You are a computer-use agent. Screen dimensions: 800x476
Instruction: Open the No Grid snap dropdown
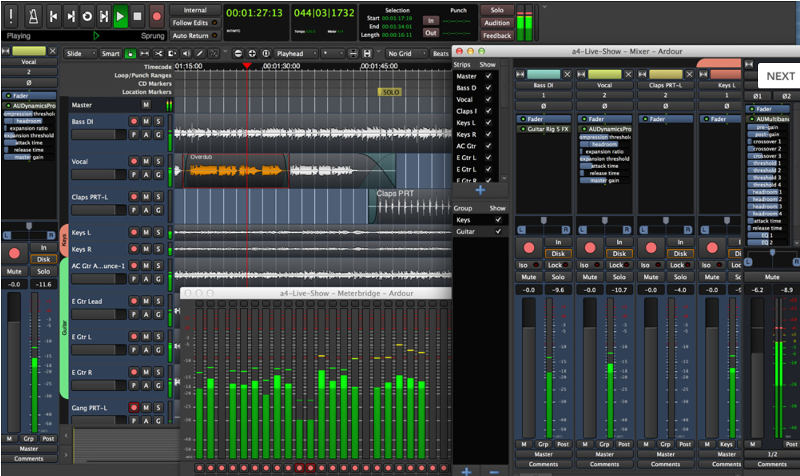pos(406,54)
